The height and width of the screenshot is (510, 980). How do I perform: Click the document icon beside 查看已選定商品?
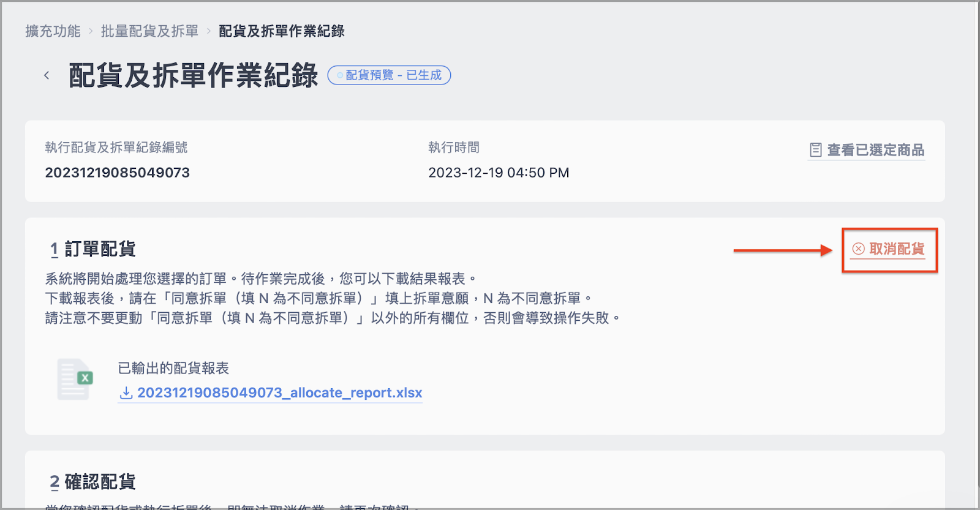point(816,150)
